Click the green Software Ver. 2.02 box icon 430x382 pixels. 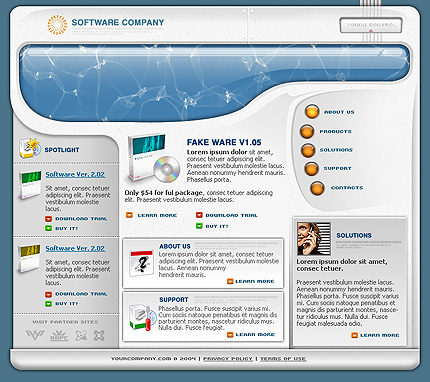(x=30, y=185)
